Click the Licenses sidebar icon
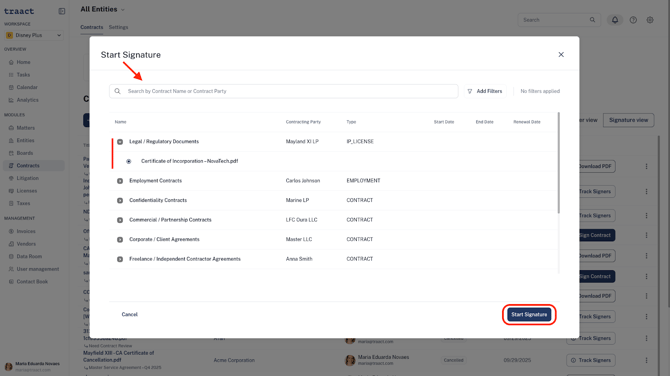 (x=11, y=191)
